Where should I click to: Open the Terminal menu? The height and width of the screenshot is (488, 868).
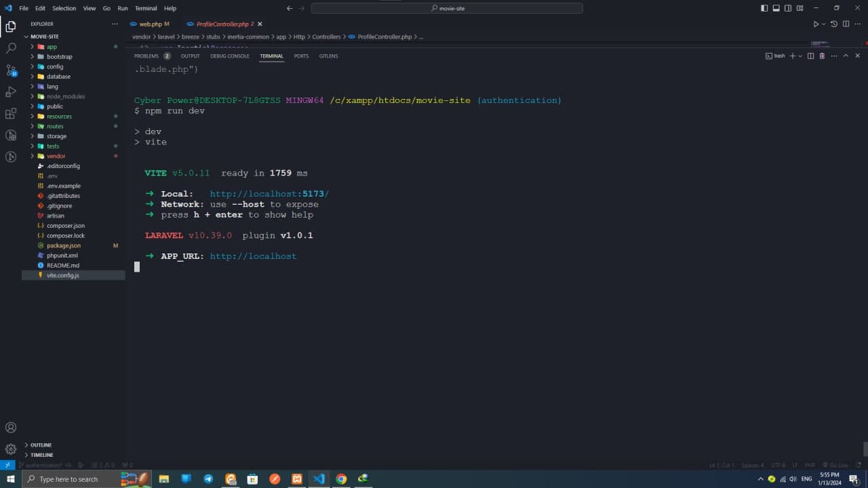(146, 8)
